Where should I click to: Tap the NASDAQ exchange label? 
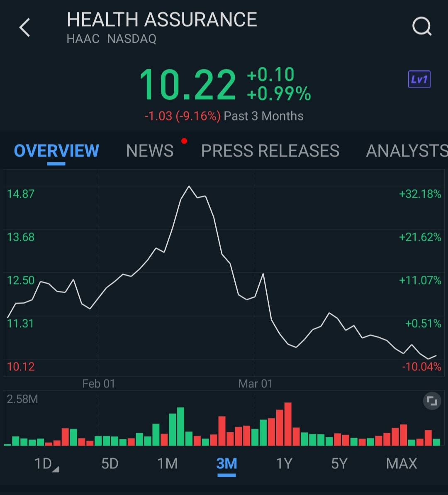[x=132, y=39]
